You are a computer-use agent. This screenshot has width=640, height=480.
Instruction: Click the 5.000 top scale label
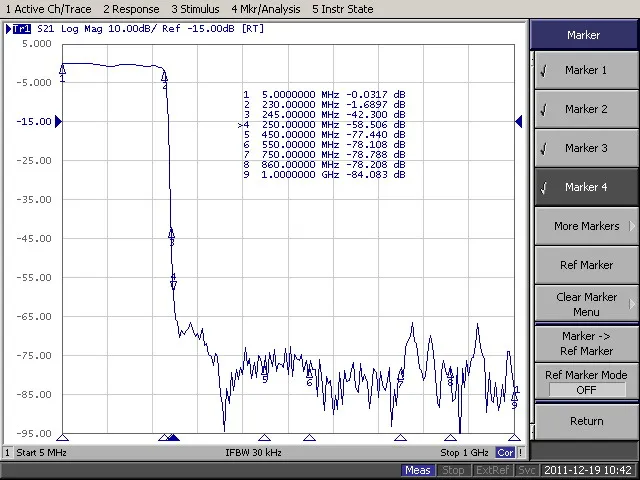click(37, 44)
